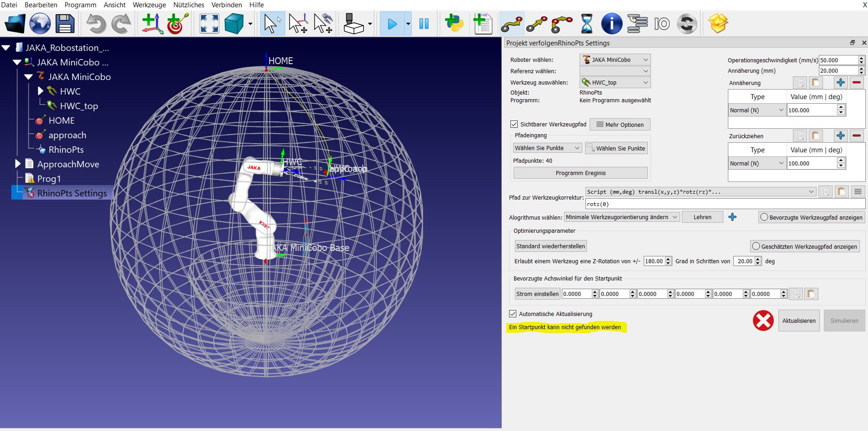868x431 pixels.
Task: Pause the simulation
Action: [x=424, y=24]
